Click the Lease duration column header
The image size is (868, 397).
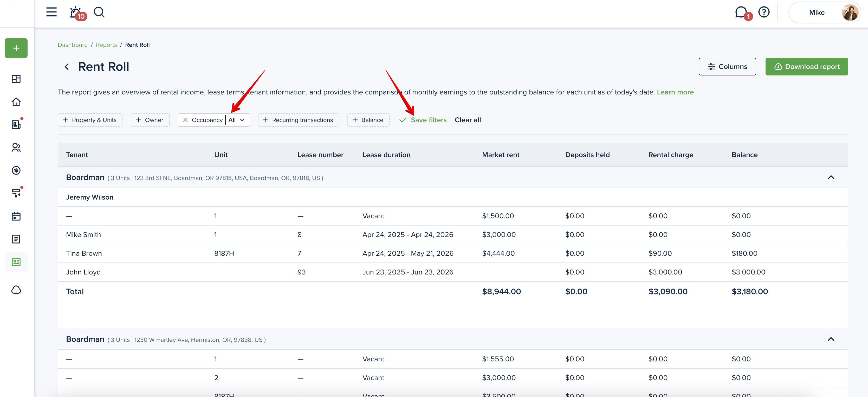386,155
